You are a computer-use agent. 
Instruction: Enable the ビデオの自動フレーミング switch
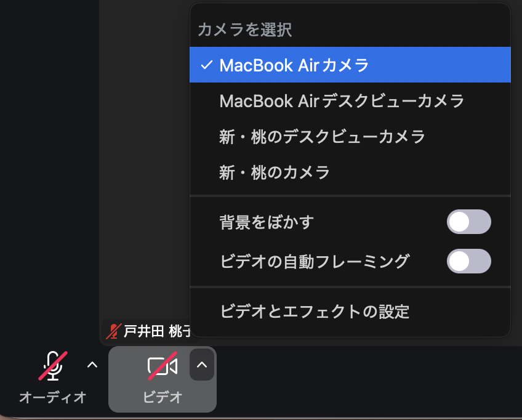click(468, 261)
